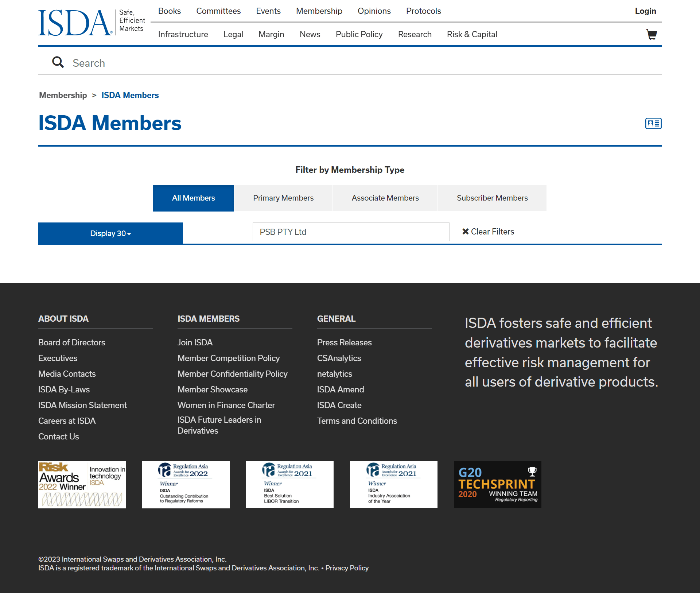This screenshot has width=700, height=593.
Task: Open Member Showcase link
Action: pyautogui.click(x=213, y=389)
